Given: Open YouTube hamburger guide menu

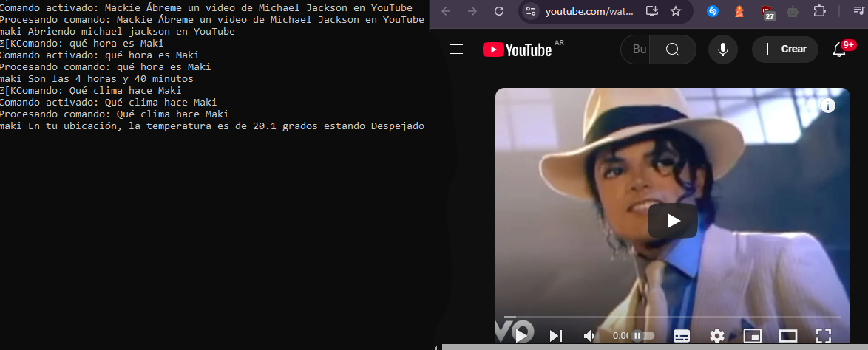Looking at the screenshot, I should (456, 49).
